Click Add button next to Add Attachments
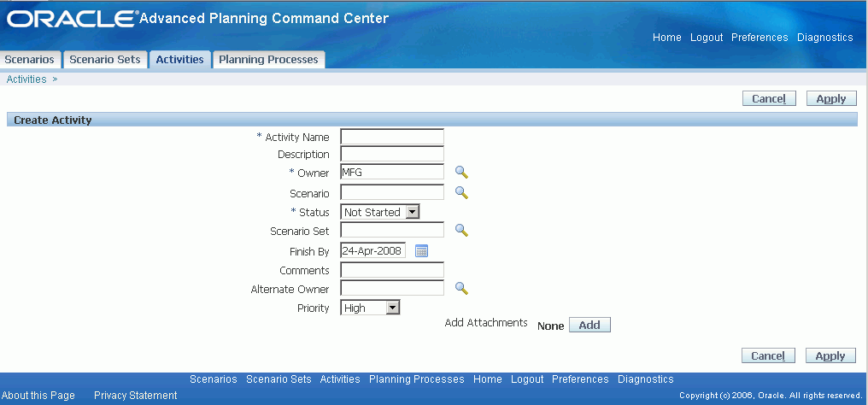The image size is (868, 405). click(589, 325)
